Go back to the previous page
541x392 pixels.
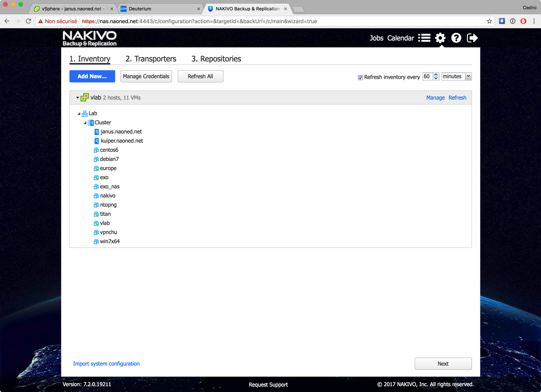[x=7, y=21]
